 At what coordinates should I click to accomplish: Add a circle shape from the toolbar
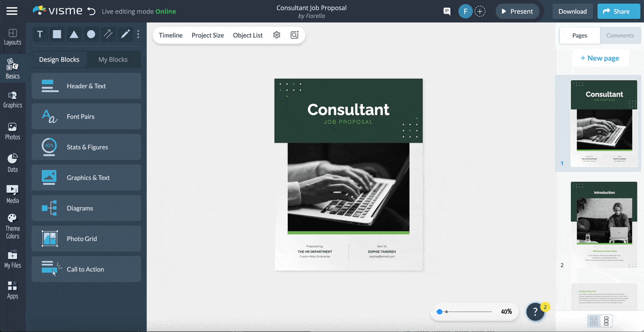tap(91, 34)
